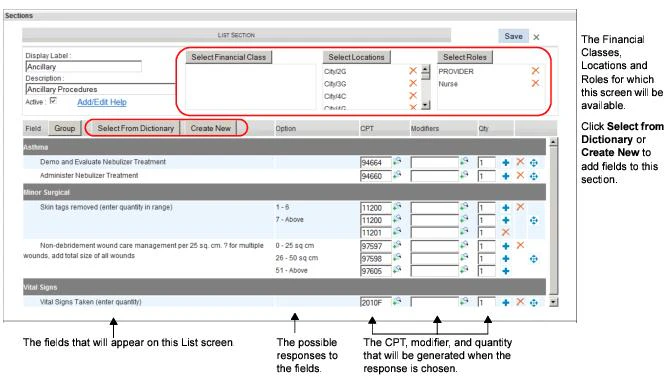
Task: Click the Modifiers column header
Action: click(x=425, y=128)
